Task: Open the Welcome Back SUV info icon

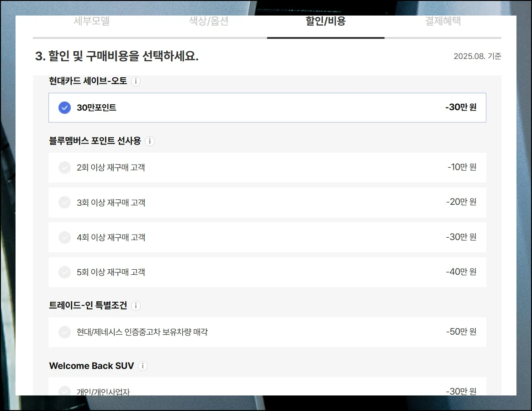Action: 142,366
